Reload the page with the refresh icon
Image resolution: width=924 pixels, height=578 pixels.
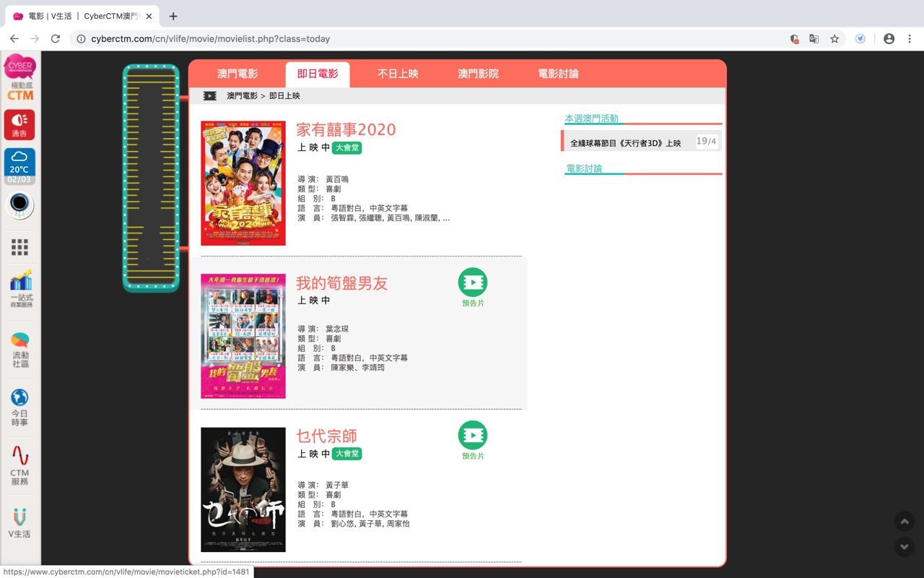[56, 39]
